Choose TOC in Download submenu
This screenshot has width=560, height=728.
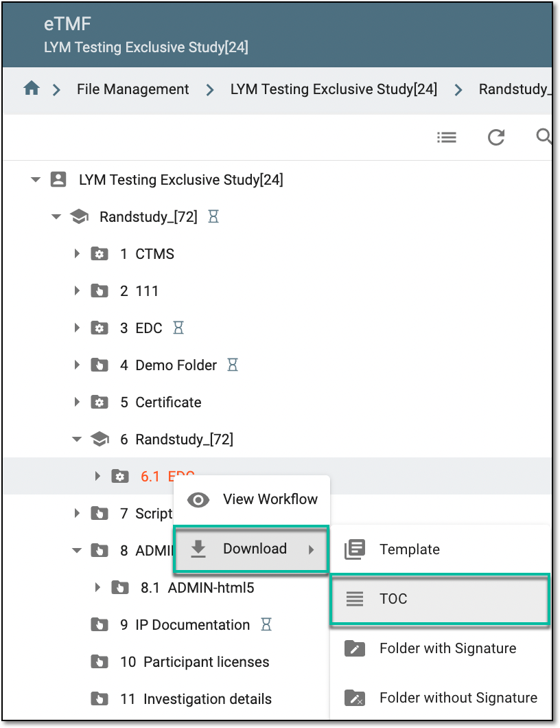click(440, 599)
